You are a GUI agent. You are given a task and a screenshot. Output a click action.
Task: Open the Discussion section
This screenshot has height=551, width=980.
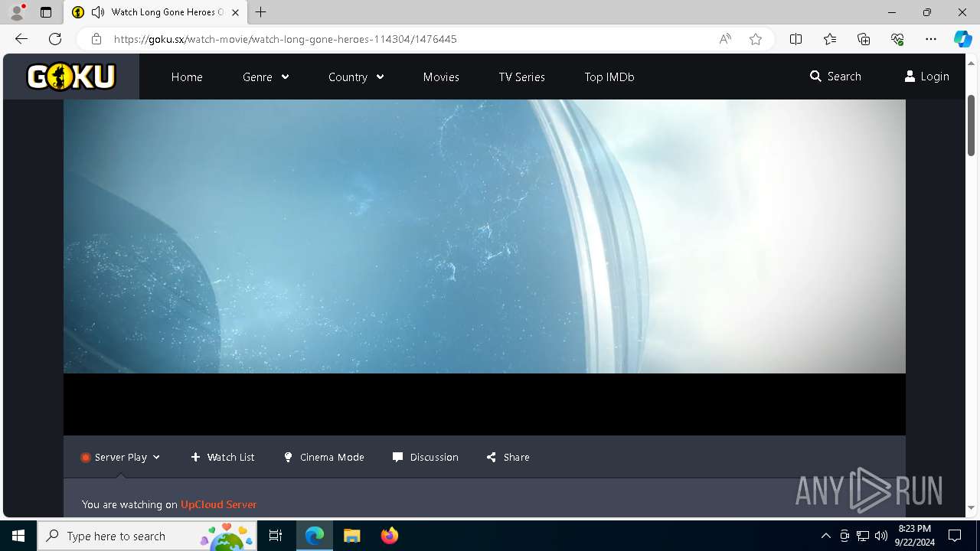[x=426, y=457]
